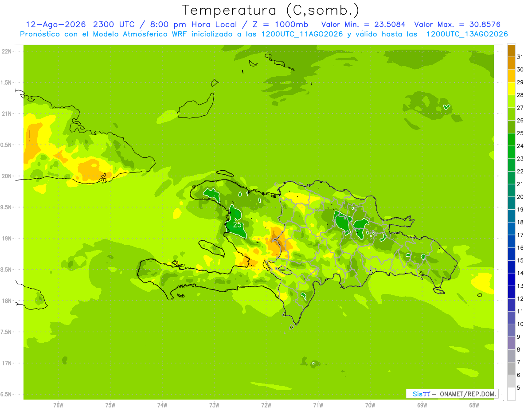Select the legend swatch between 27 and 28
This screenshot has height=411, width=532.
pos(511,101)
